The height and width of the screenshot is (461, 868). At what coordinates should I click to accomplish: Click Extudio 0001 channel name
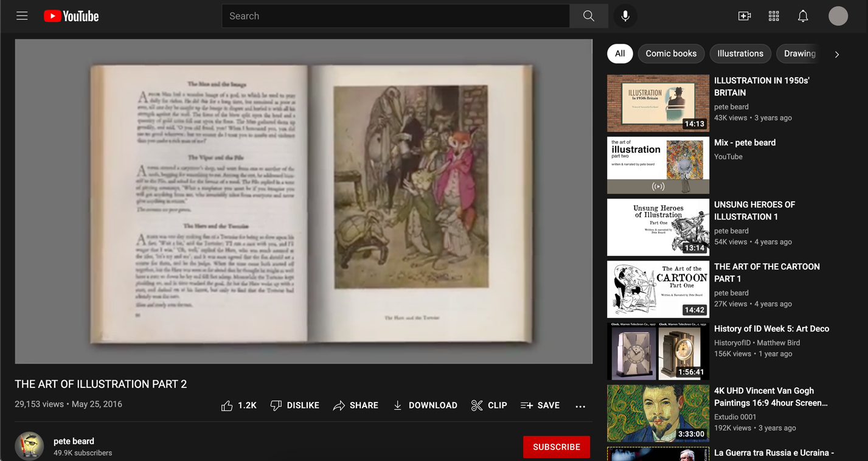pos(735,417)
